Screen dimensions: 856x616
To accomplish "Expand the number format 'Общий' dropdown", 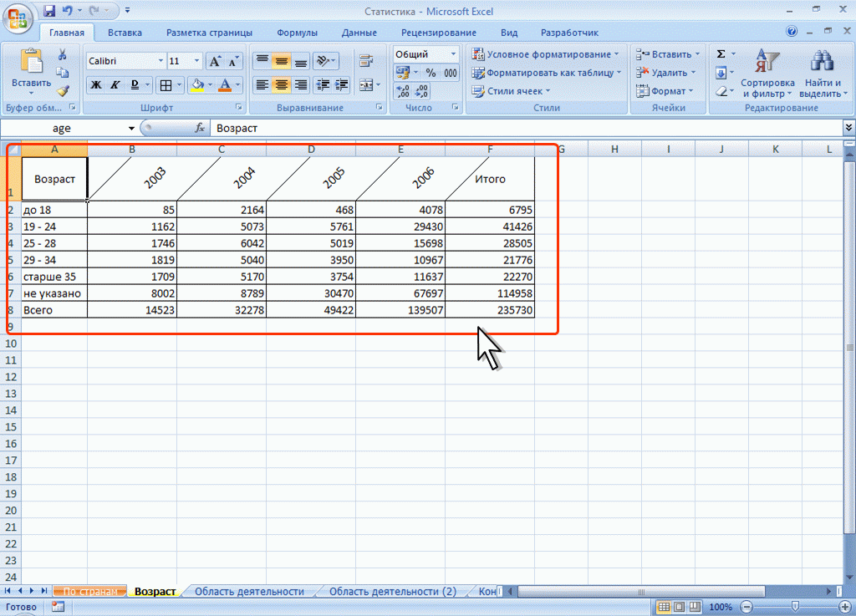I will click(x=454, y=54).
